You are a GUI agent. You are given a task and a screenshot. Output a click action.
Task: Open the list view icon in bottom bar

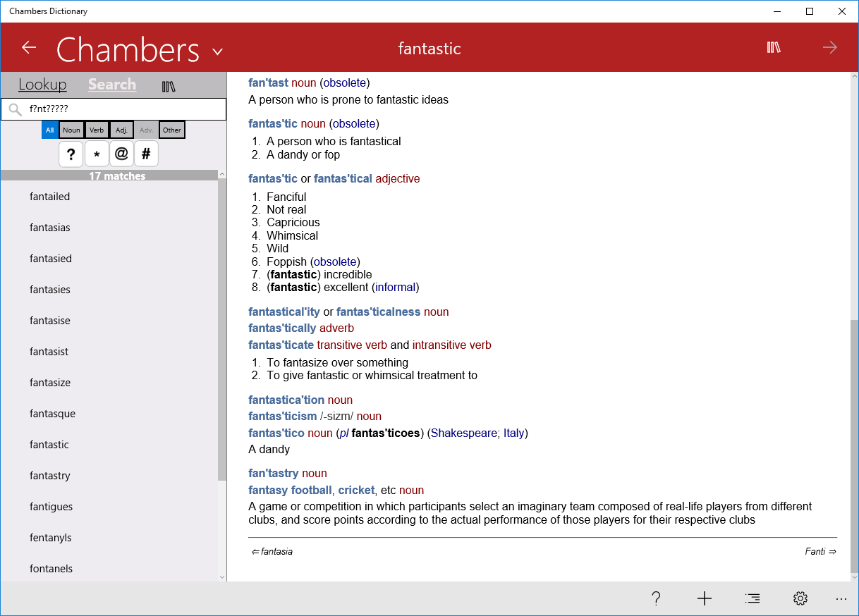(x=752, y=598)
